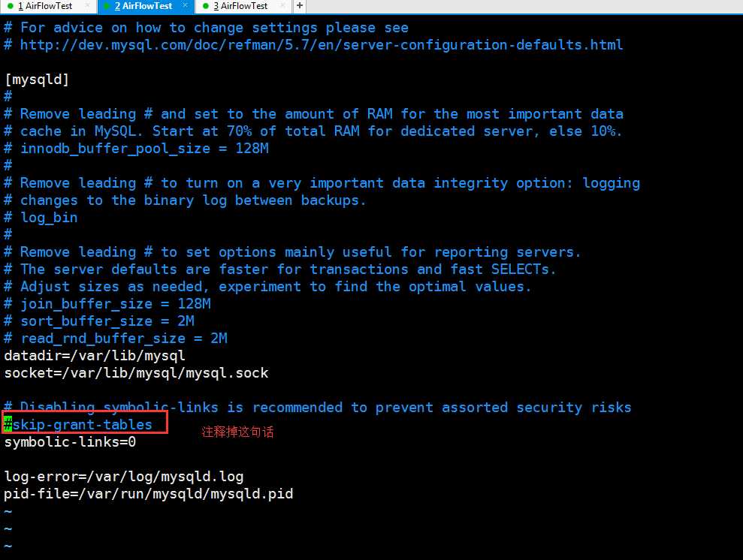Click the dev.mysql.com documentation URL
This screenshot has width=743, height=560.
[x=322, y=45]
